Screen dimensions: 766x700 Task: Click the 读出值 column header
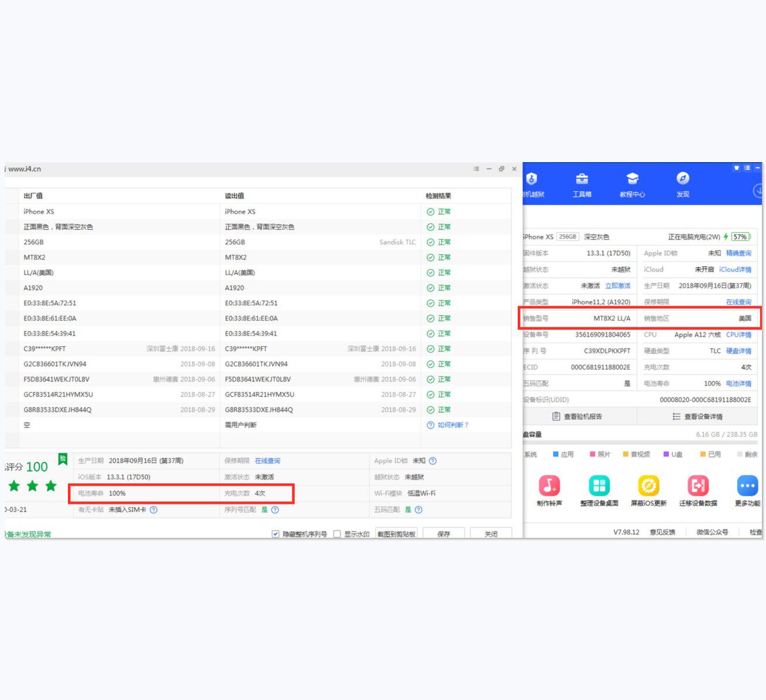[234, 196]
